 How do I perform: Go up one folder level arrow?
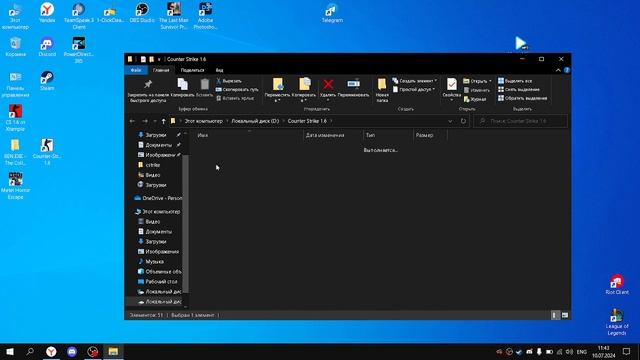[163, 121]
